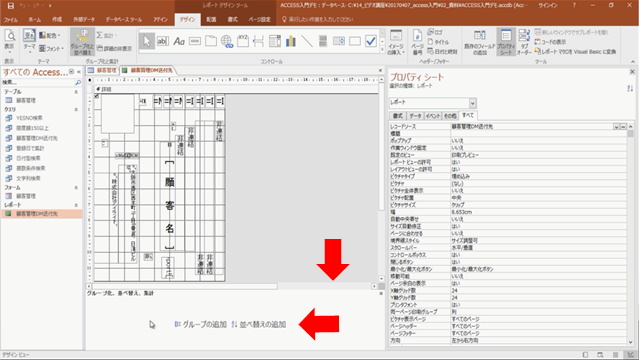Image resolution: width=640 pixels, height=360 pixels.
Task: Open the レコードソース dropdown arrow
Action: [x=616, y=127]
